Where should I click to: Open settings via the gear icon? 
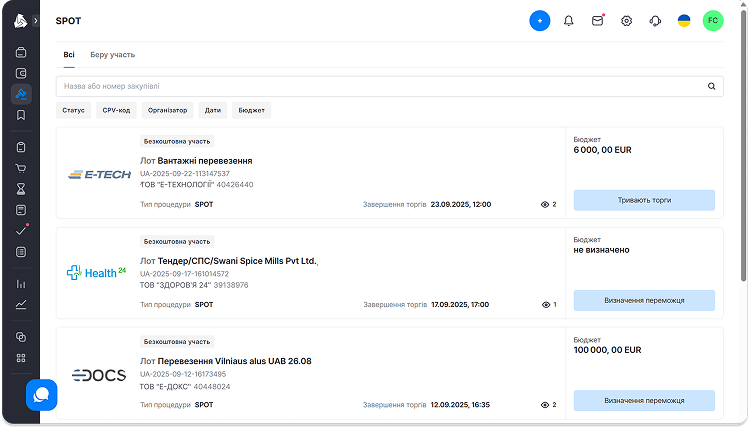pyautogui.click(x=626, y=20)
